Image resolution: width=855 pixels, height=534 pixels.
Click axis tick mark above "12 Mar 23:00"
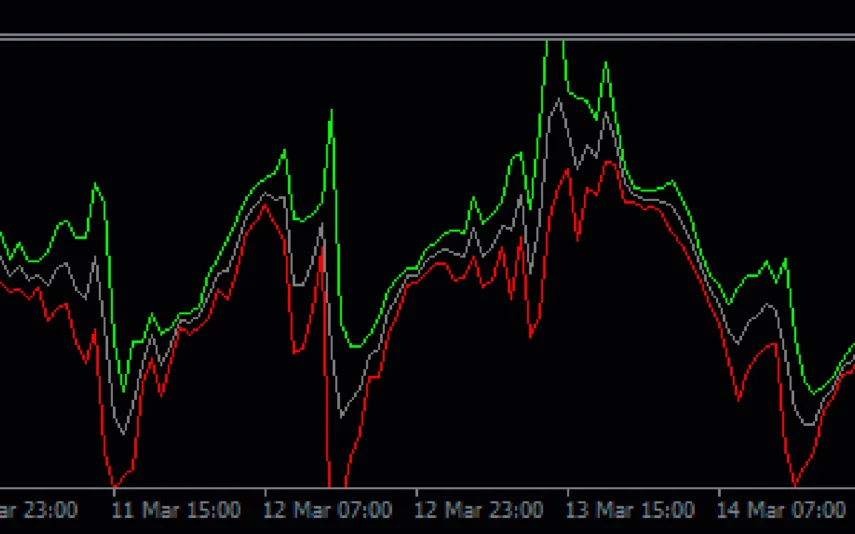click(x=416, y=493)
